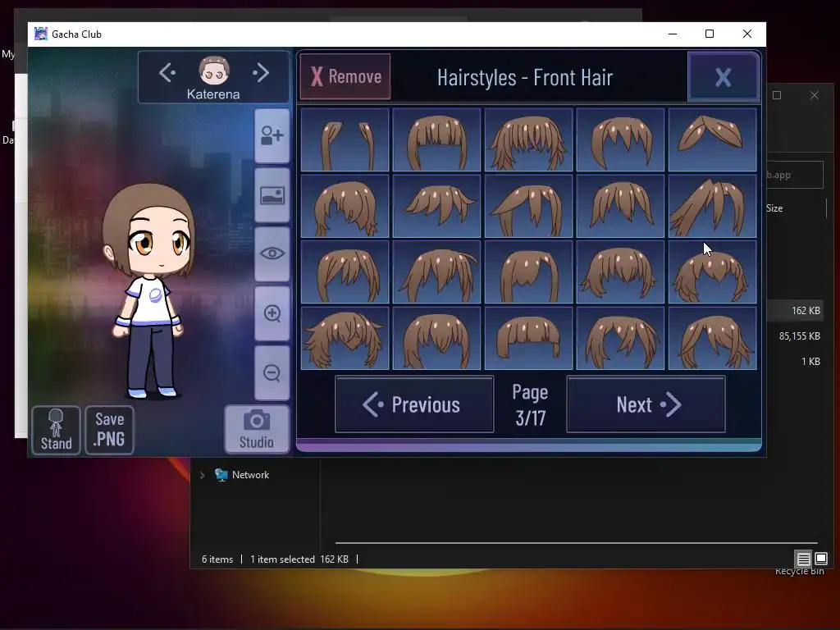Select the second hairstyle in second row
840x630 pixels.
coord(436,206)
